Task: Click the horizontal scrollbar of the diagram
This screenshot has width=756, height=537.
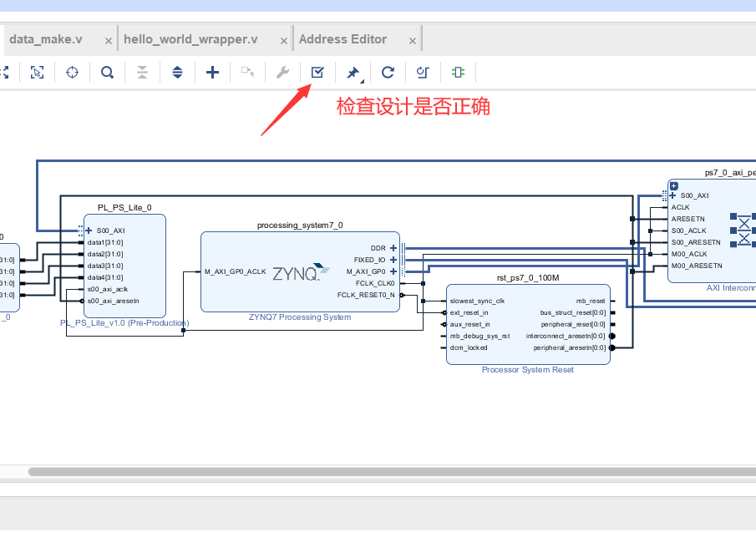Action: tap(392, 472)
